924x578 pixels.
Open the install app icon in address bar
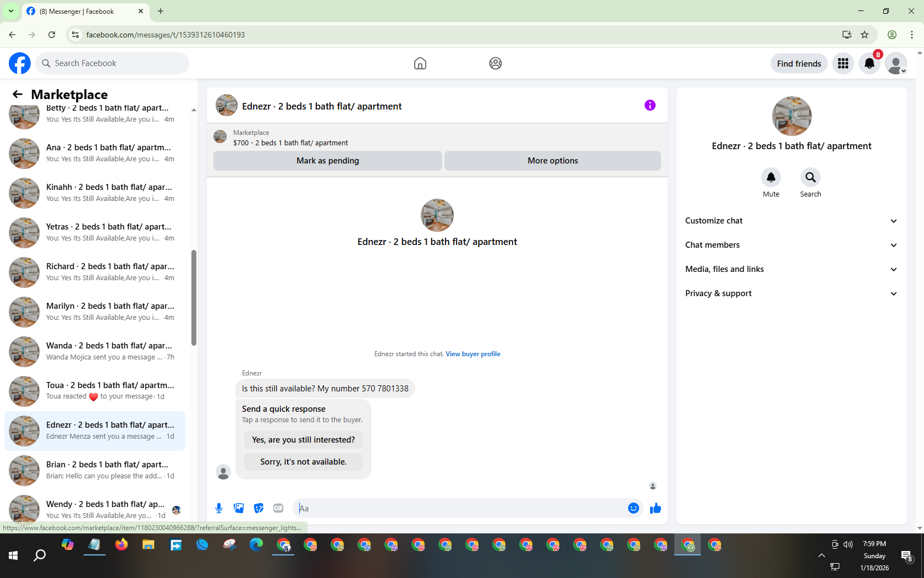point(847,35)
